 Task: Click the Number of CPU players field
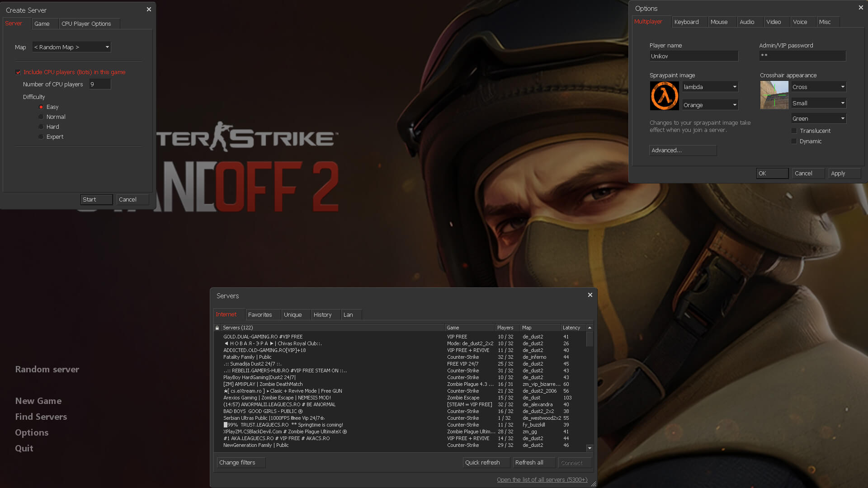pos(100,84)
